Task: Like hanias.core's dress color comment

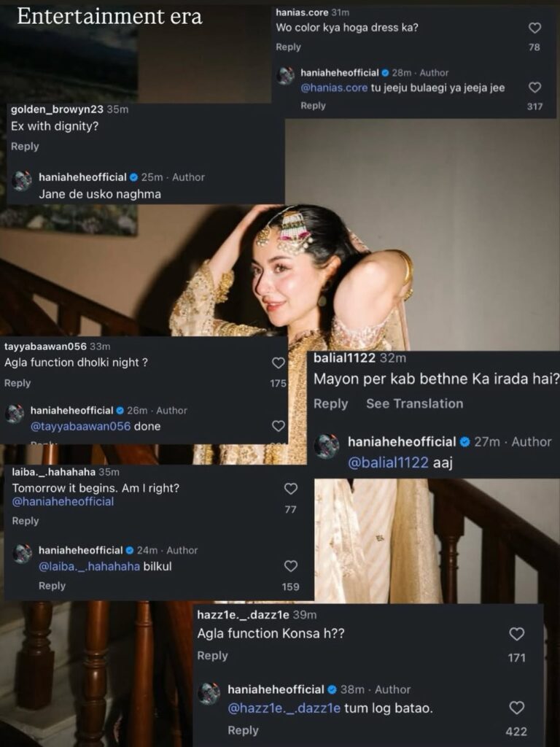Action: [x=534, y=28]
